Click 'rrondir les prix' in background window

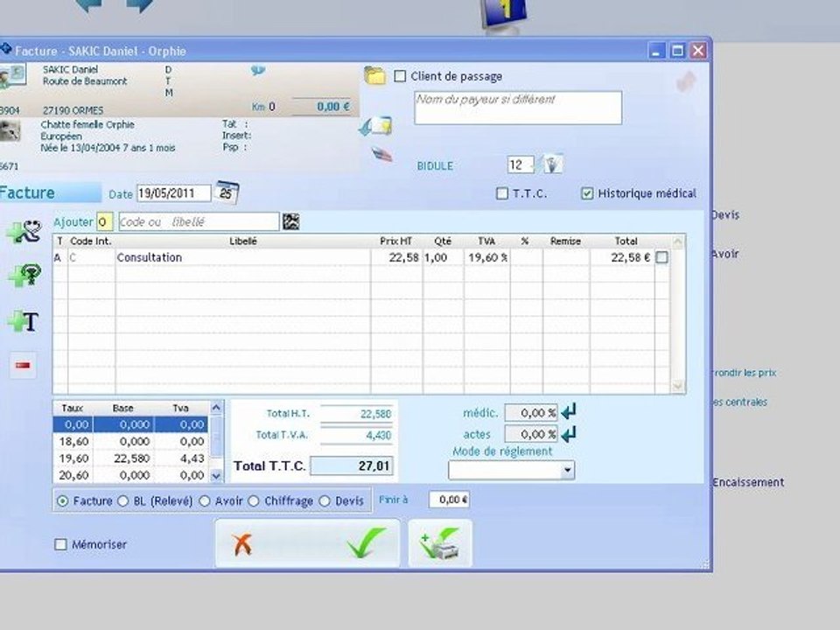(x=744, y=373)
